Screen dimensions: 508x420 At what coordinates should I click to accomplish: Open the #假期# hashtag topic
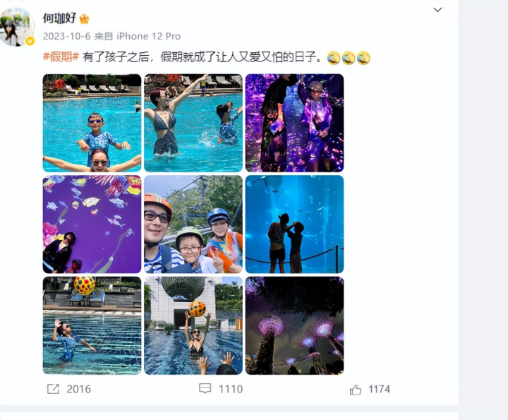(x=61, y=57)
